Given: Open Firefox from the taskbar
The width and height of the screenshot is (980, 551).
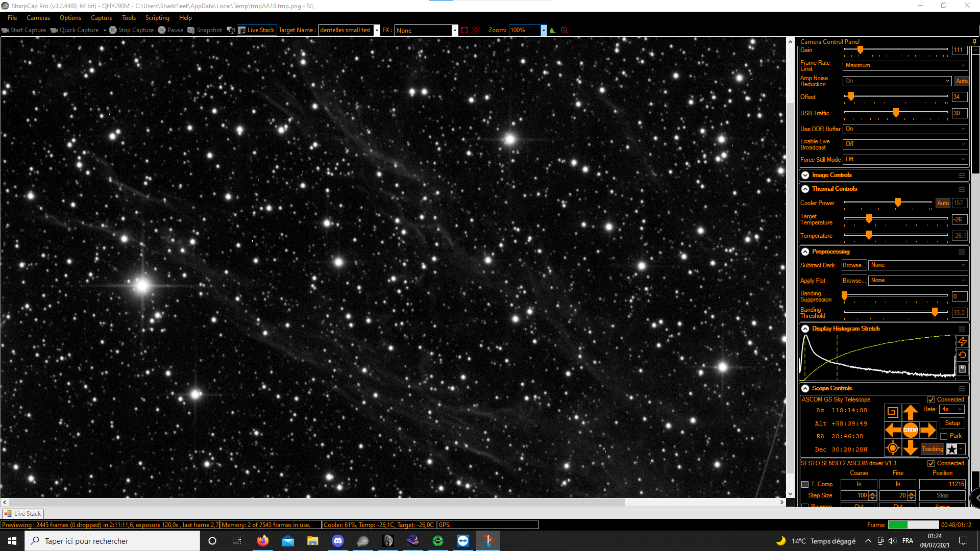Looking at the screenshot, I should [x=263, y=541].
